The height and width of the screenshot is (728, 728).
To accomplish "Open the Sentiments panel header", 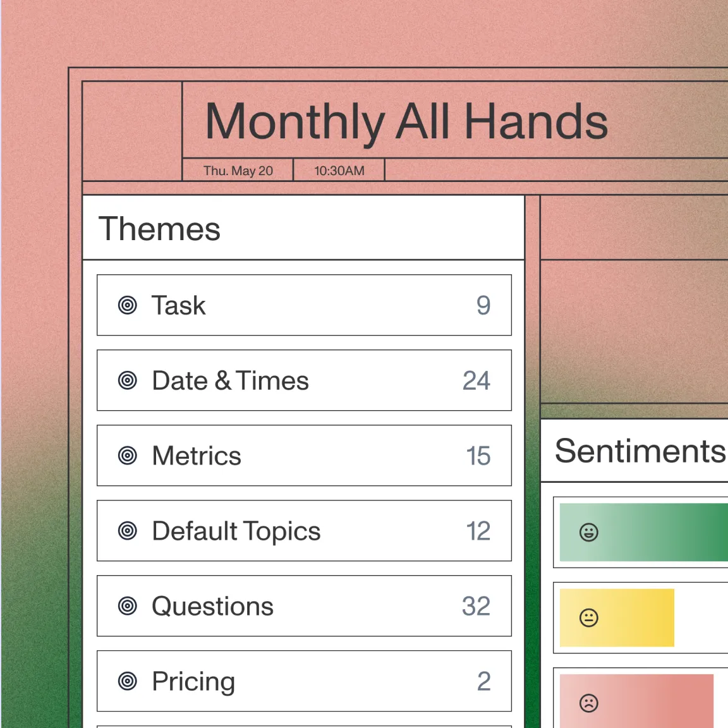I will (x=640, y=451).
